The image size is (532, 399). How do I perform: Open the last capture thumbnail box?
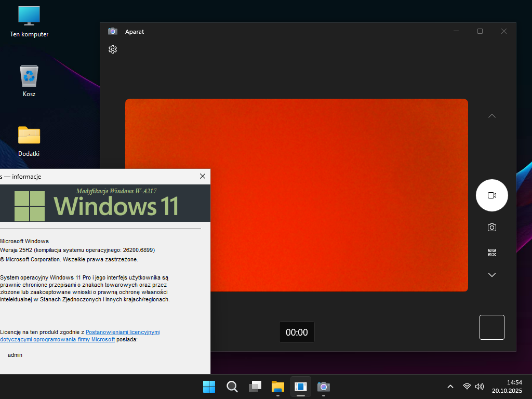click(x=491, y=327)
